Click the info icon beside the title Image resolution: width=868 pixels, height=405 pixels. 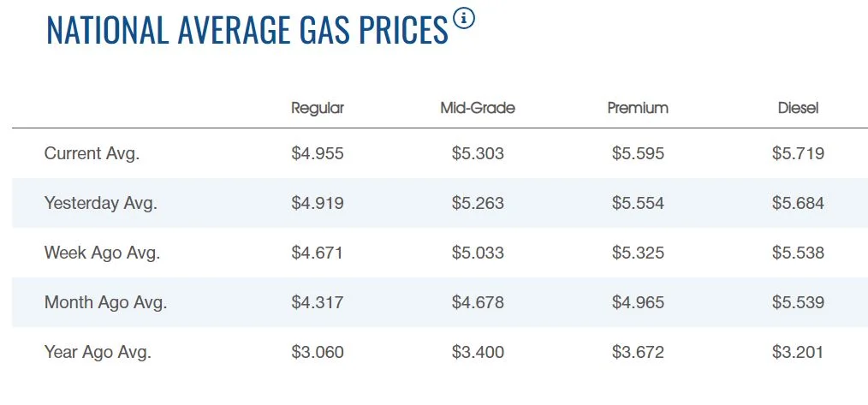tap(464, 19)
